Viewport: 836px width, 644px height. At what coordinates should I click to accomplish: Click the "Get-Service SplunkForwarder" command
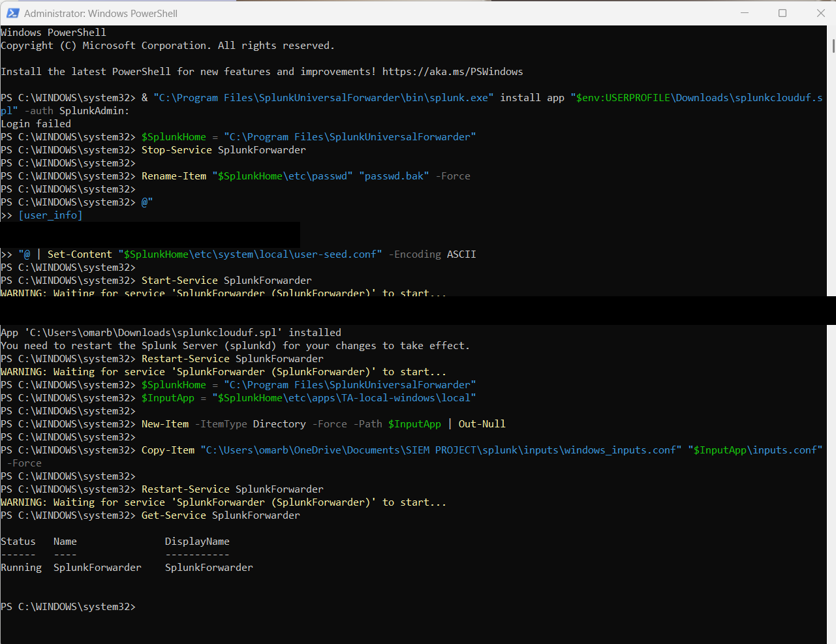(221, 515)
